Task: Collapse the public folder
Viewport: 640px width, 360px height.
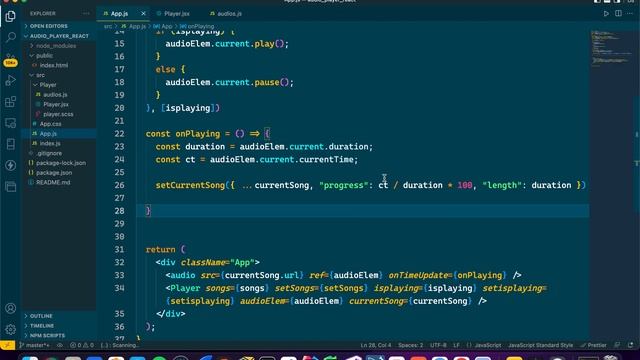Action: click(44, 56)
